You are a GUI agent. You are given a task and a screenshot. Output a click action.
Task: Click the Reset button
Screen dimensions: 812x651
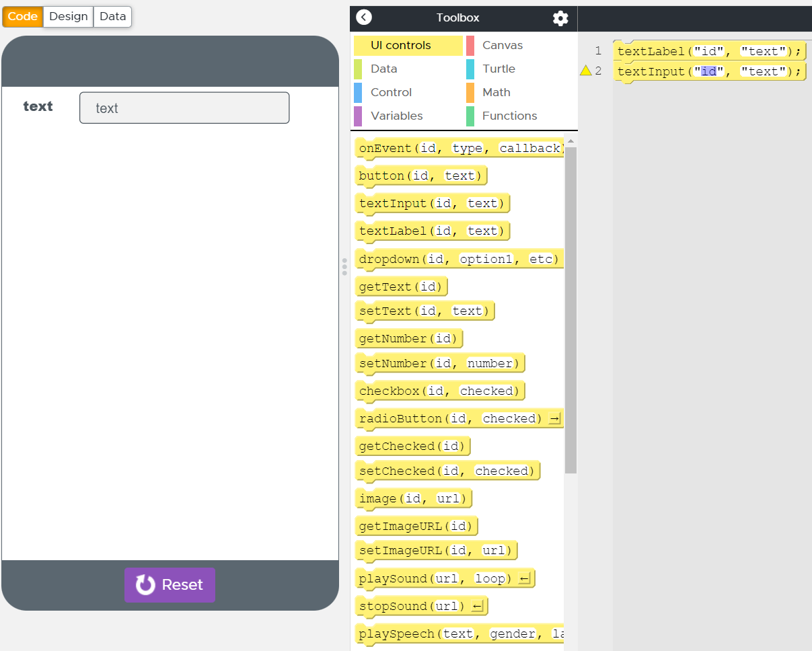click(170, 585)
